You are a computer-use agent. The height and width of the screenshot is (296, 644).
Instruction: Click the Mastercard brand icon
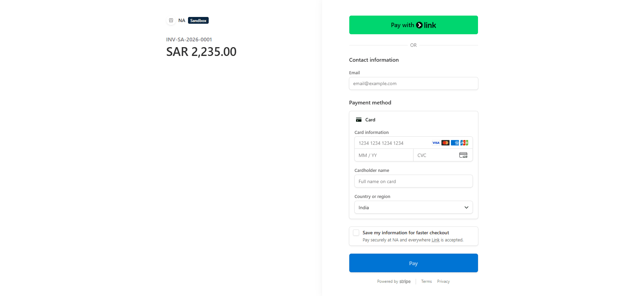pyautogui.click(x=445, y=143)
